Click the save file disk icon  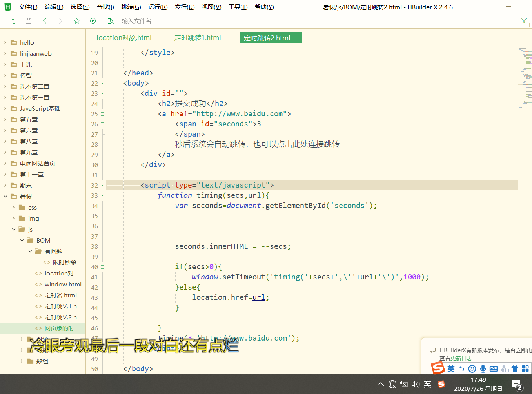click(29, 21)
